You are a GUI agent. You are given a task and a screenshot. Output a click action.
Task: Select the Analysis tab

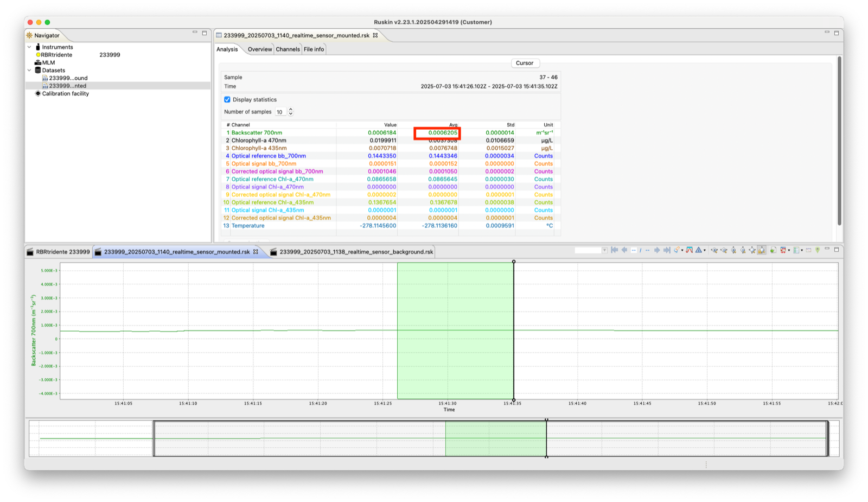[227, 49]
